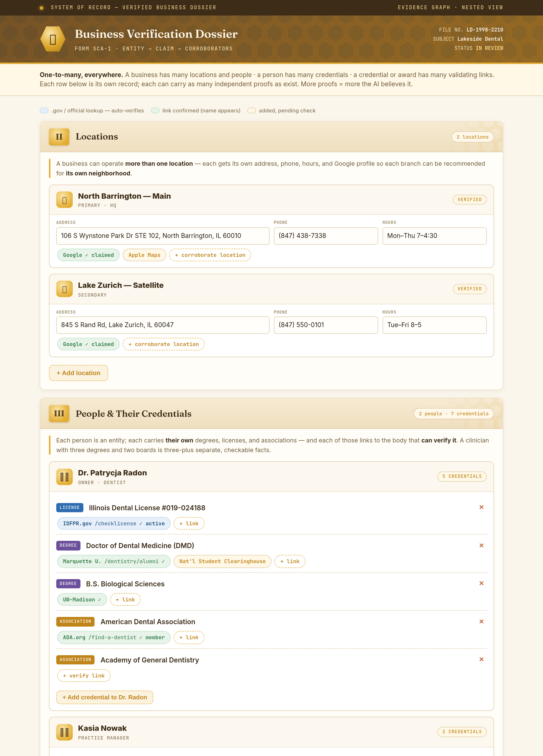The image size is (543, 756).
Task: Click the 2 locations count badge
Action: click(x=472, y=137)
